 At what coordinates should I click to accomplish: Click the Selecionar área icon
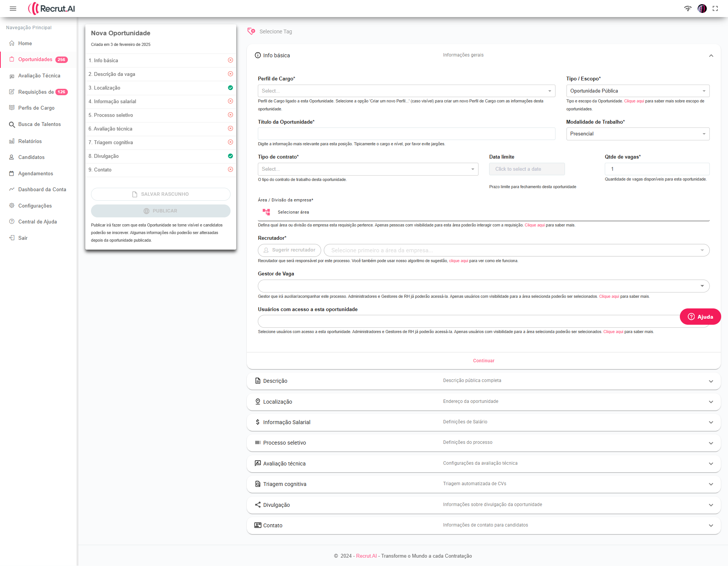266,212
